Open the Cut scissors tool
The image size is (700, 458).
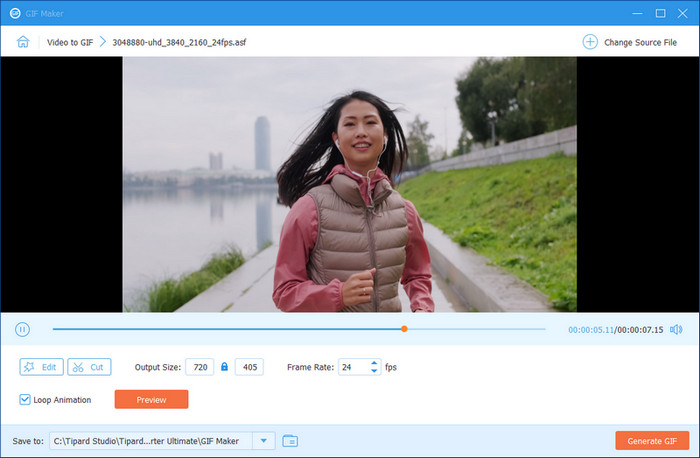(89, 367)
